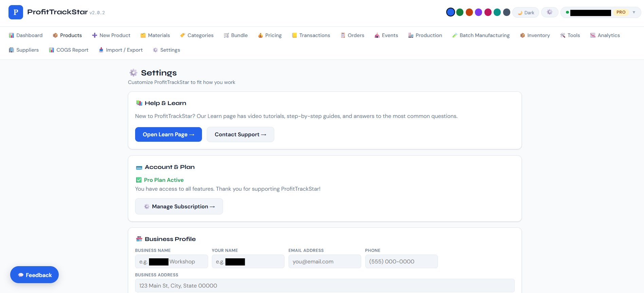The width and height of the screenshot is (644, 293).
Task: Focus the Your Name input field
Action: coord(248,261)
